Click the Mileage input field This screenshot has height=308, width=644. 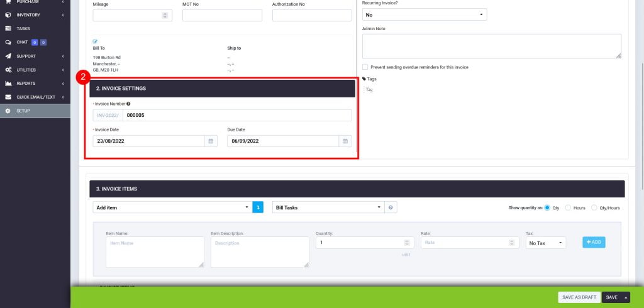point(133,15)
